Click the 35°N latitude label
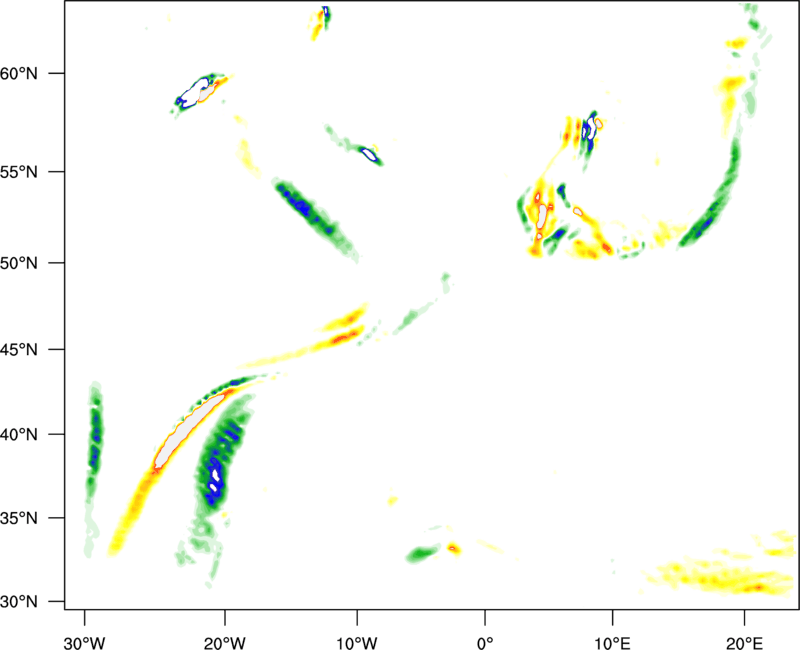 [19, 518]
